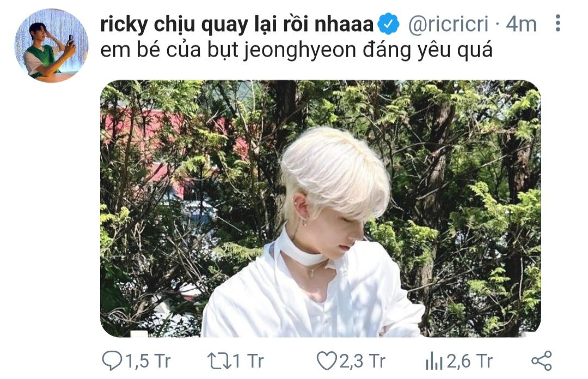Open the profile avatar picture
Screen dimensions: 588x379
(x=51, y=46)
